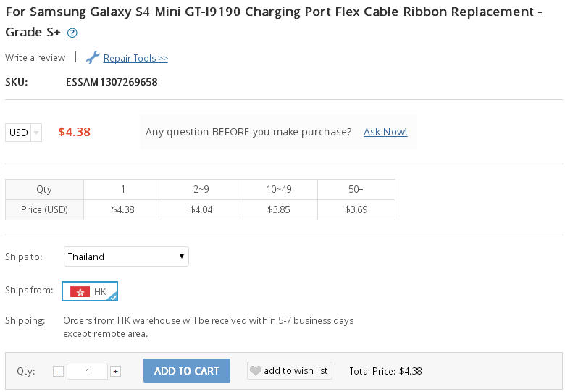Click the heart icon on the wish list button
Screen dimensions: 565x392
point(255,370)
